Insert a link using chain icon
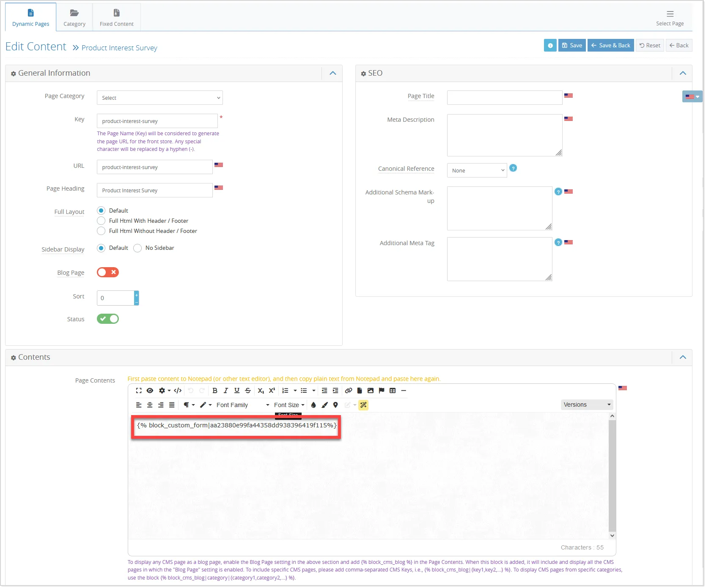The image size is (706, 588). tap(349, 391)
